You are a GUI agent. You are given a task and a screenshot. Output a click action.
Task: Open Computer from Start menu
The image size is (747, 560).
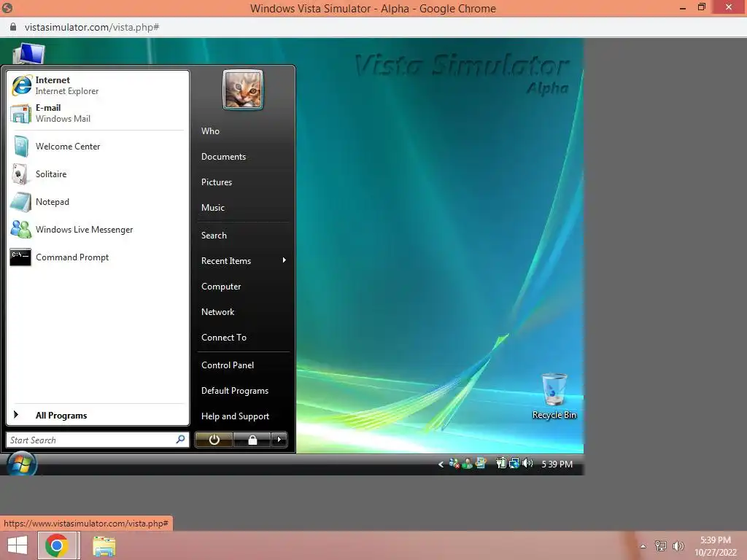pos(221,286)
